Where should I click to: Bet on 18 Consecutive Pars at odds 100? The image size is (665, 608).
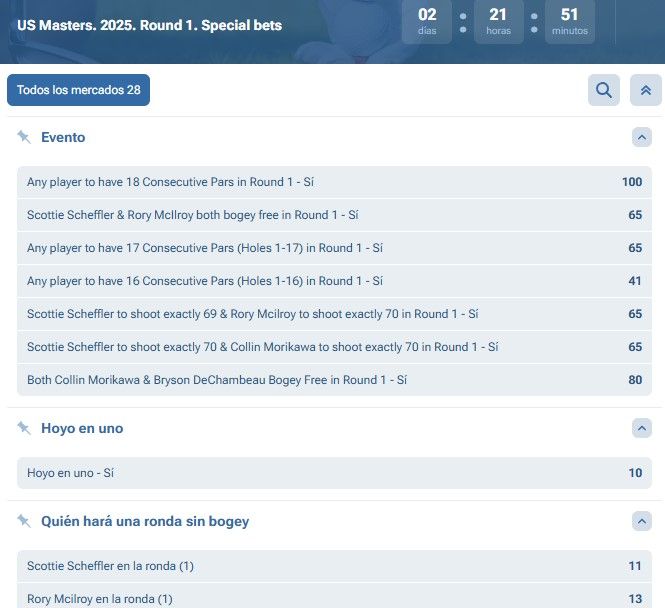click(334, 182)
